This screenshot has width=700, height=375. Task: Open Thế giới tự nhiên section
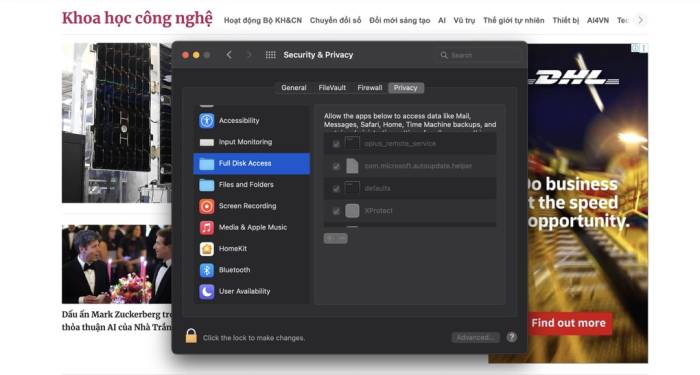[x=514, y=21]
